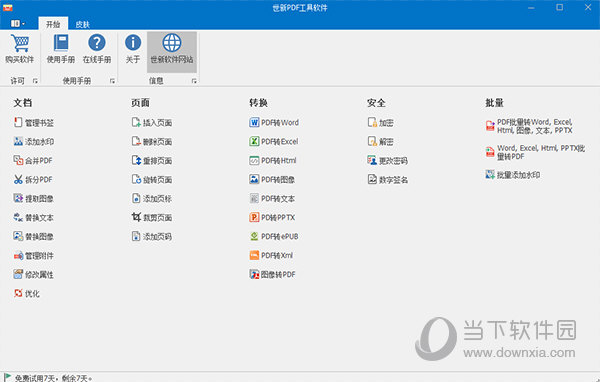Maximize the 世新PDF工具软件 window
The height and width of the screenshot is (382, 600).
click(559, 8)
